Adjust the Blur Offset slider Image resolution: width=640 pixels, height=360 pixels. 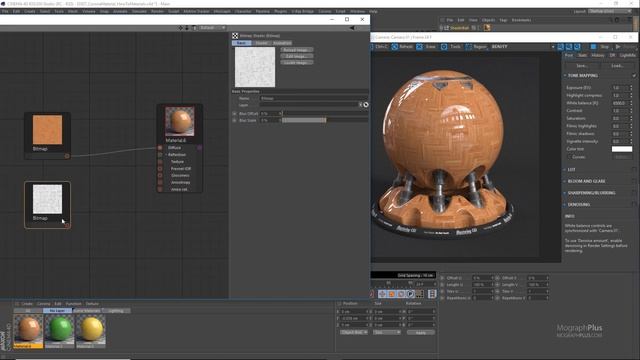pos(325,113)
